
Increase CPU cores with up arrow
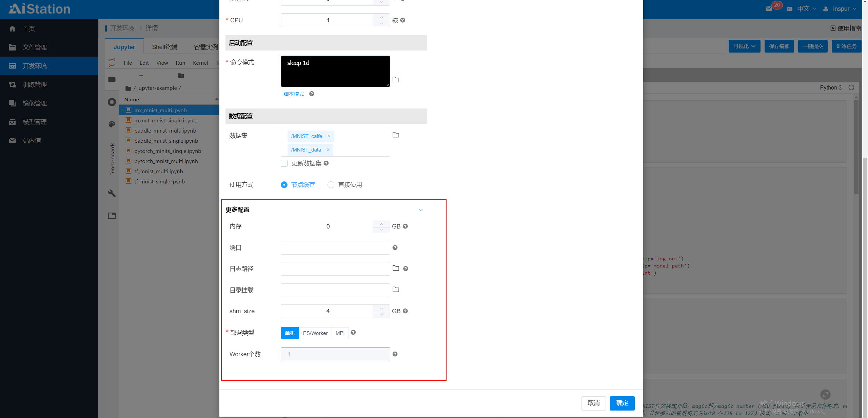(x=381, y=17)
